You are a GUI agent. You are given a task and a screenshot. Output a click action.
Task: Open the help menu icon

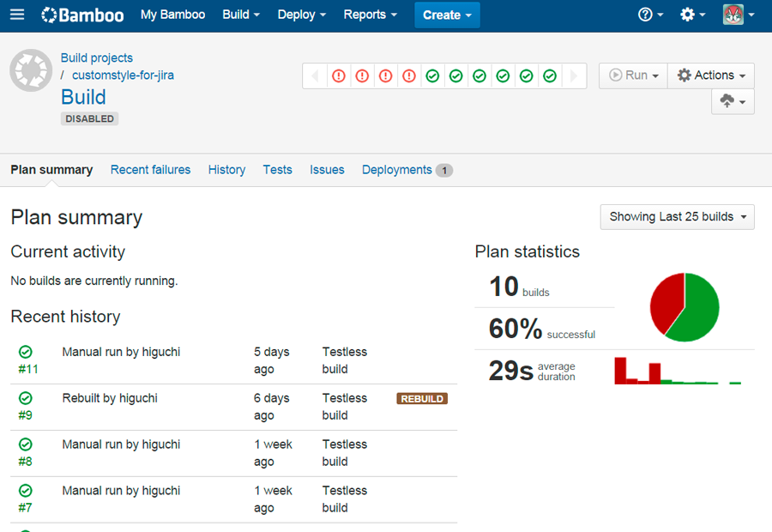pos(650,15)
